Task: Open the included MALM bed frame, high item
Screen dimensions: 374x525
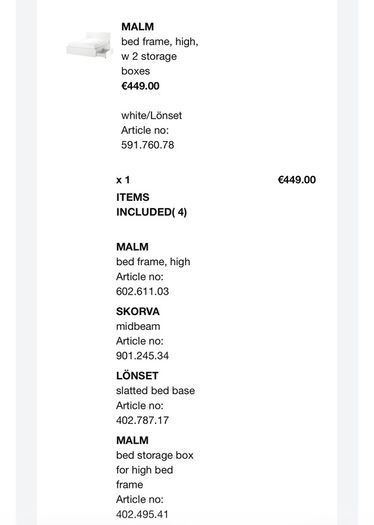Action: coord(132,247)
